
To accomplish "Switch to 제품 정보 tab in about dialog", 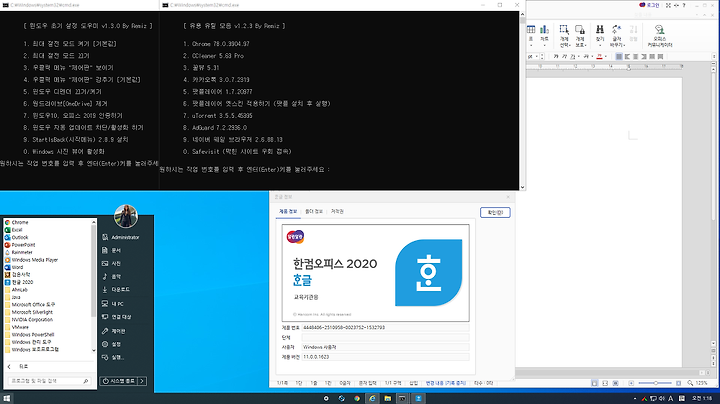I will (288, 212).
